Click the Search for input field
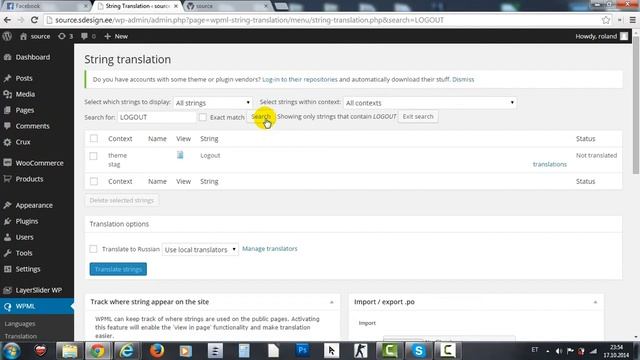 [x=157, y=117]
